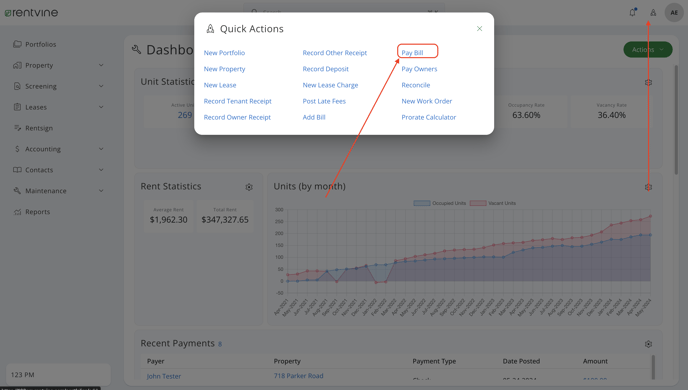Screen dimensions: 688x390
Task: Open Units (by month) settings gear
Action: (648, 187)
